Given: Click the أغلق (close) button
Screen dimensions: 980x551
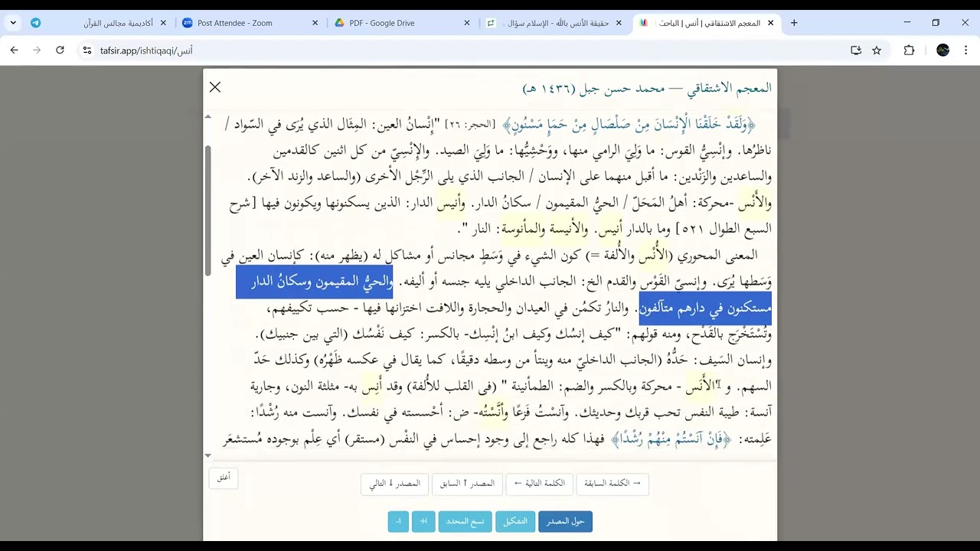Looking at the screenshot, I should [224, 478].
